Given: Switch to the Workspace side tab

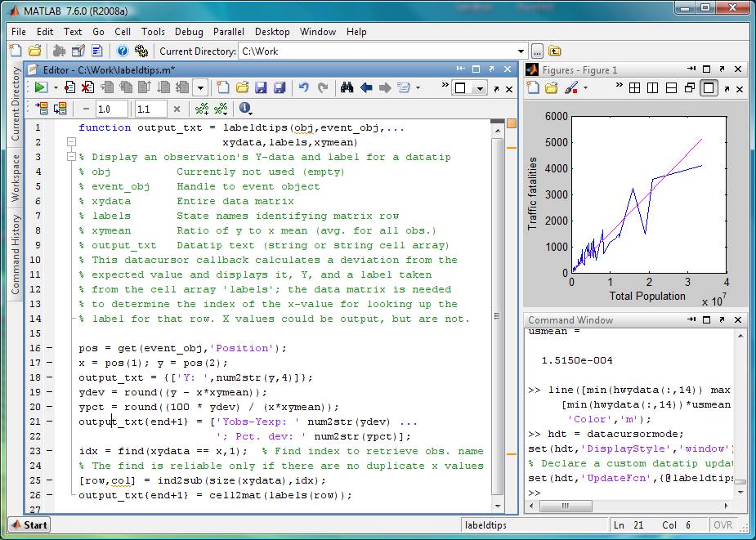Looking at the screenshot, I should [x=16, y=179].
